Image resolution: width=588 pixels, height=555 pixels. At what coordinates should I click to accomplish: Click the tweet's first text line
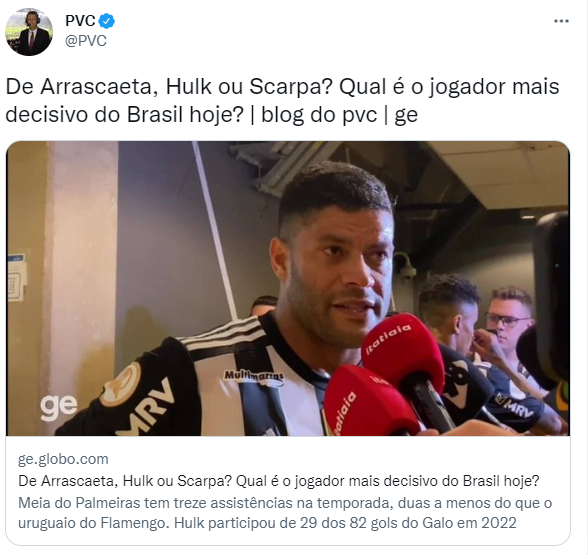282,87
